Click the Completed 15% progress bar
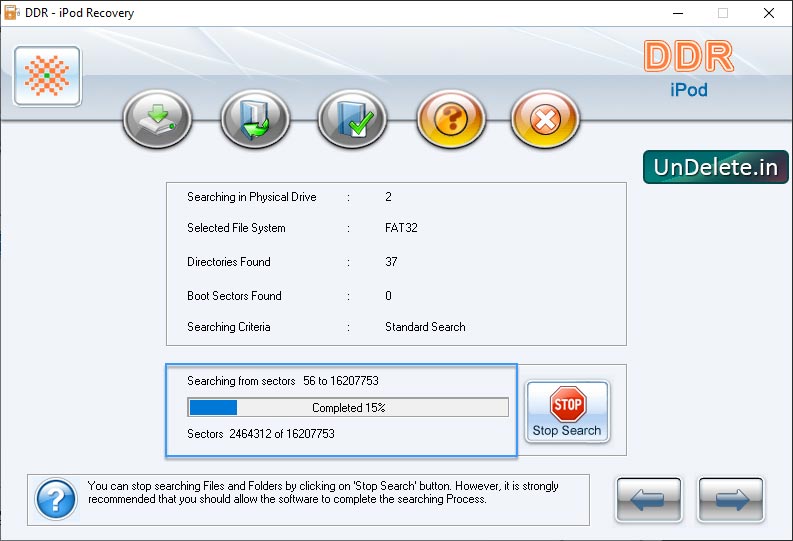This screenshot has height=541, width=793. click(348, 407)
